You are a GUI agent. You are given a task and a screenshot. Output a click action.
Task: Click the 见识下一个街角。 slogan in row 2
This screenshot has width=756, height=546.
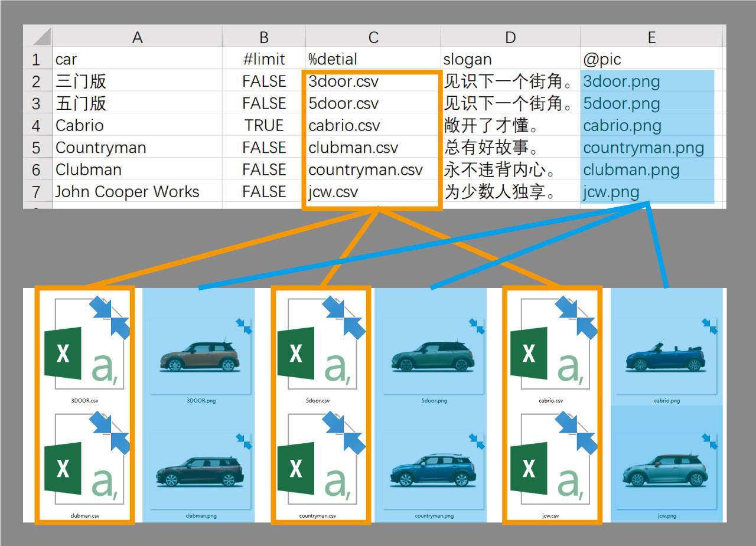click(510, 80)
